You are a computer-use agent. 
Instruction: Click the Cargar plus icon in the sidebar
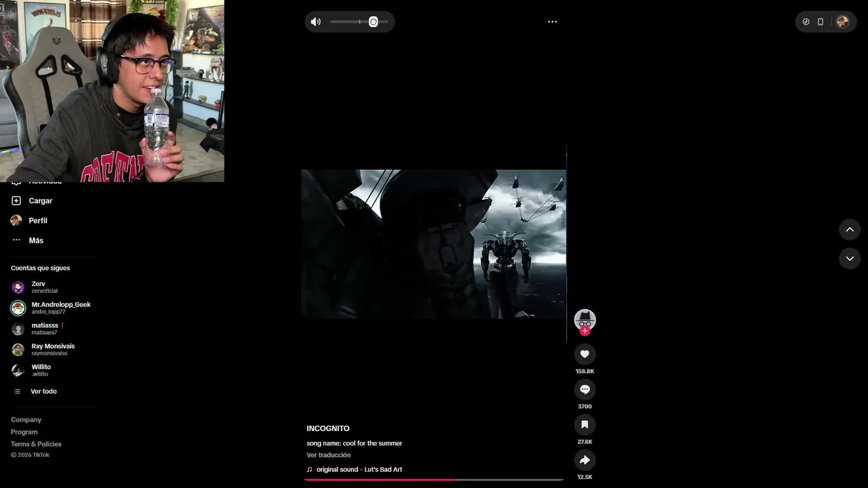[16, 201]
